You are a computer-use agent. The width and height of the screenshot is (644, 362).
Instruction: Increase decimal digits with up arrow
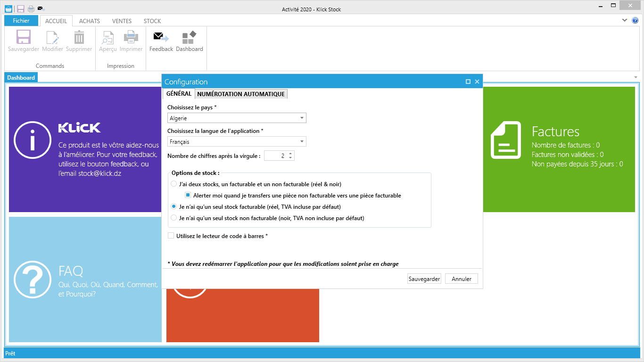point(290,154)
